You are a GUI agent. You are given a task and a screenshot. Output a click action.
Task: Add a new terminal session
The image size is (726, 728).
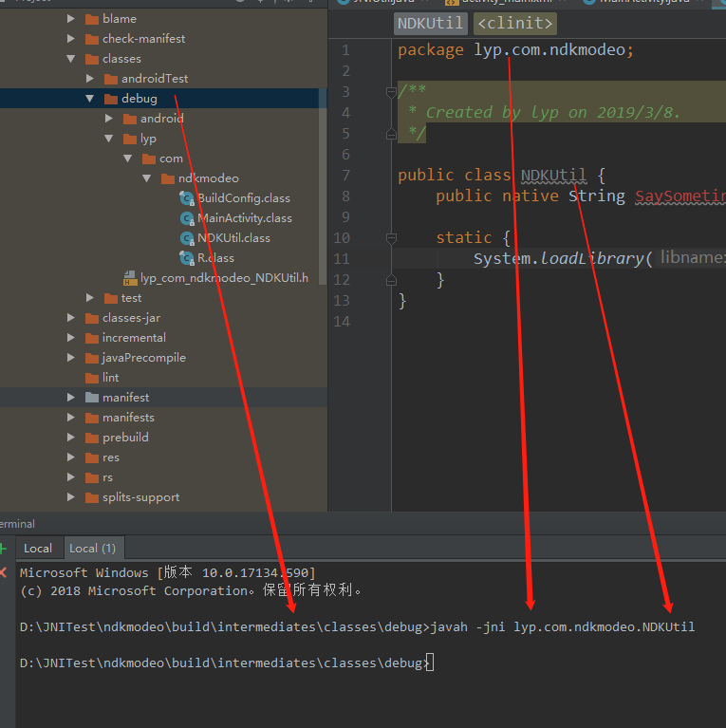[3, 549]
